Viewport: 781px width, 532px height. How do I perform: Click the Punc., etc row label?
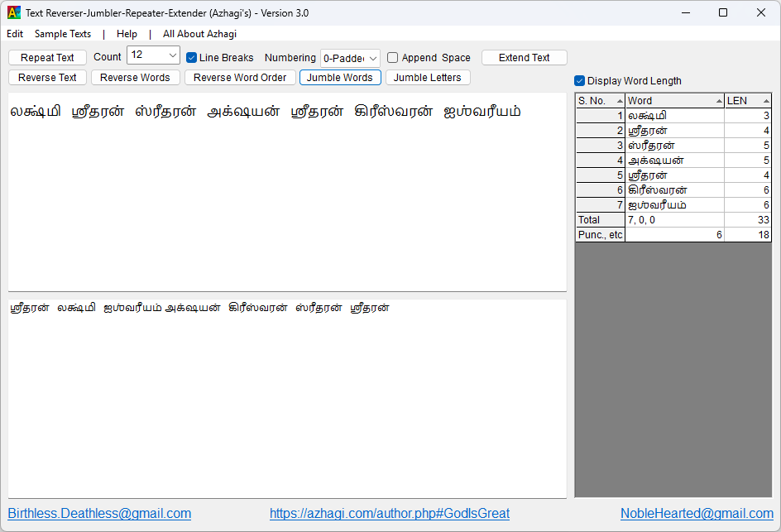click(601, 235)
